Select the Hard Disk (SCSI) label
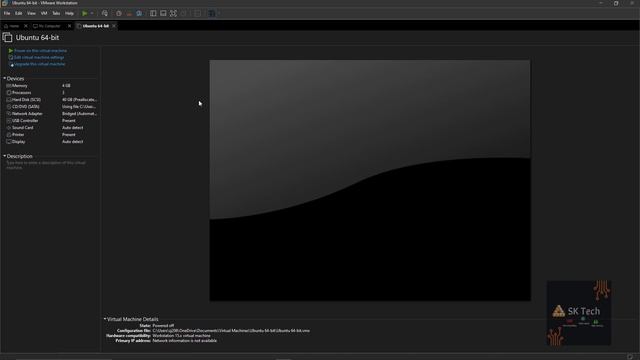Viewport: 640px width, 360px height. [26, 100]
